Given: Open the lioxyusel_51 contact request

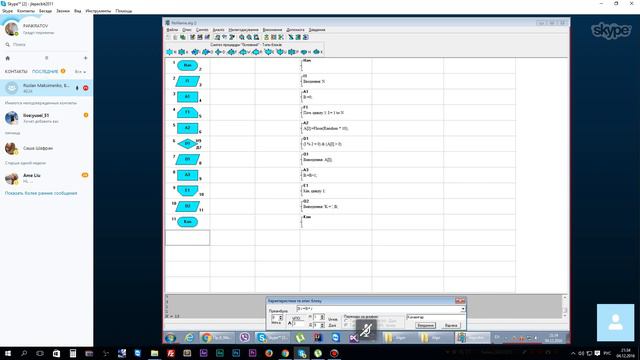Looking at the screenshot, I should click(x=46, y=118).
